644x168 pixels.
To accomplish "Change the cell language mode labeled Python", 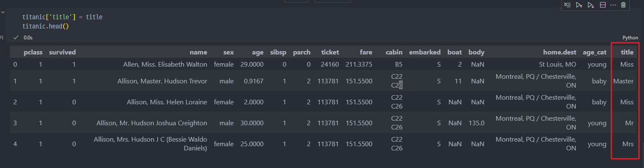I will (x=630, y=37).
